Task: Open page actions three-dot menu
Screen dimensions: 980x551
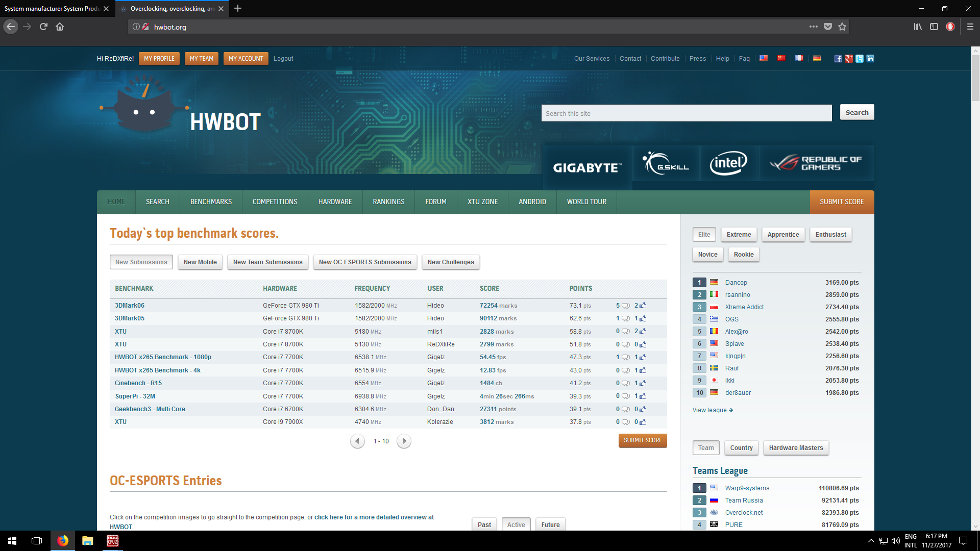Action: [x=813, y=27]
